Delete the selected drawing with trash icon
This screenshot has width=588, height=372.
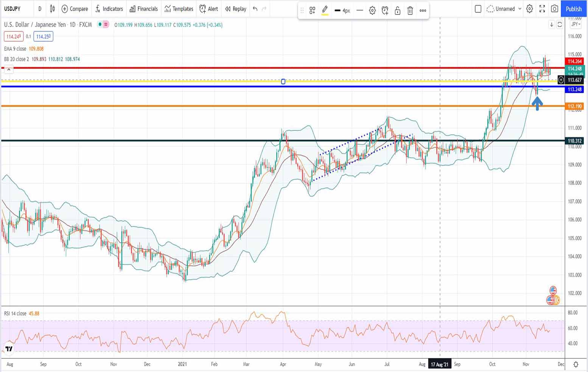pyautogui.click(x=410, y=11)
